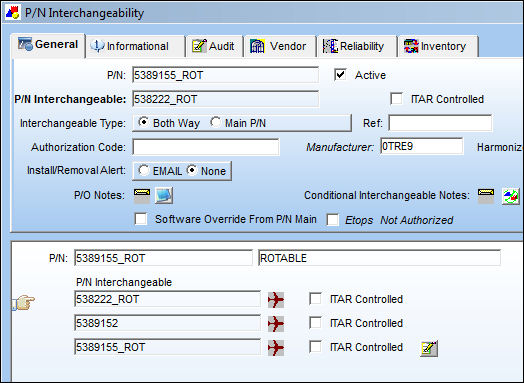The width and height of the screenshot is (524, 383).
Task: Click the Ref input field
Action: (440, 123)
